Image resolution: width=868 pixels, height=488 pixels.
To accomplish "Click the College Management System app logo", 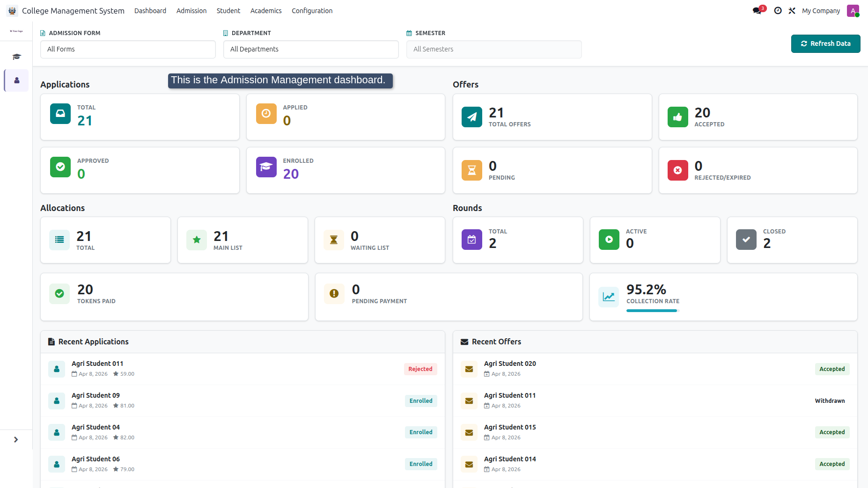I will 12,11.
